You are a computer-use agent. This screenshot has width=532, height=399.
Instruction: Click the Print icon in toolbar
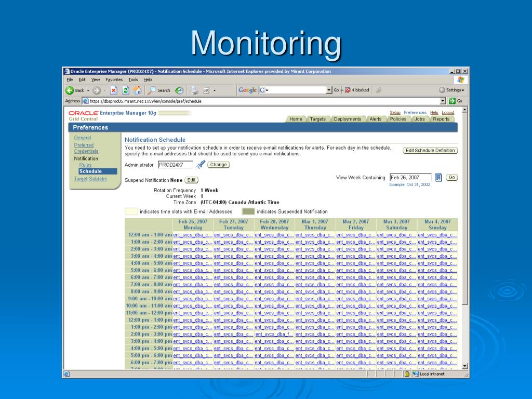tap(194, 90)
